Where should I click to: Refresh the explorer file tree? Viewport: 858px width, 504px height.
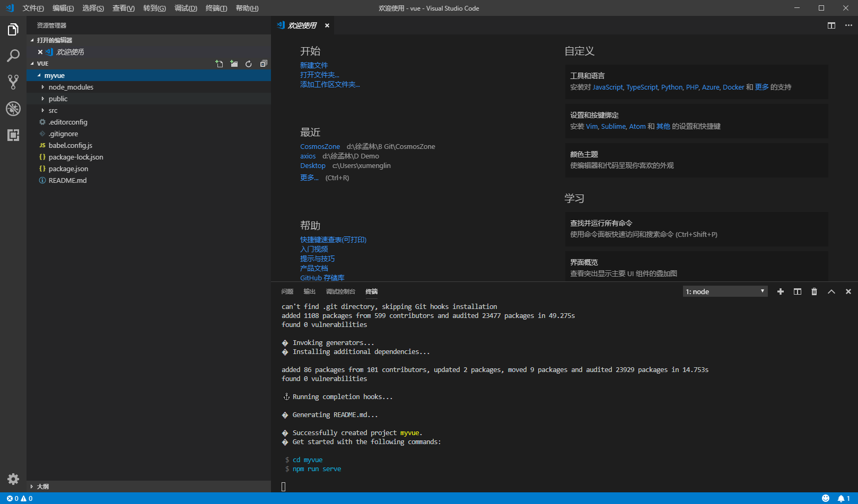(x=249, y=64)
